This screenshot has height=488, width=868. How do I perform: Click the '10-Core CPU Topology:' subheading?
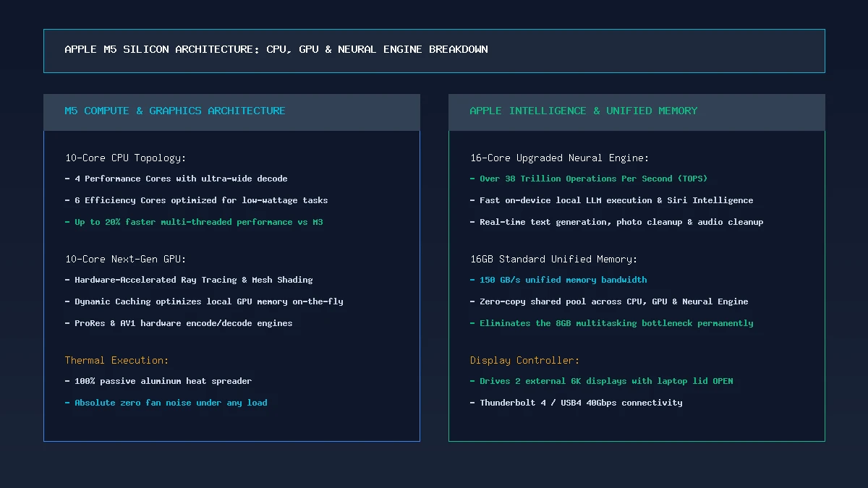click(x=126, y=158)
